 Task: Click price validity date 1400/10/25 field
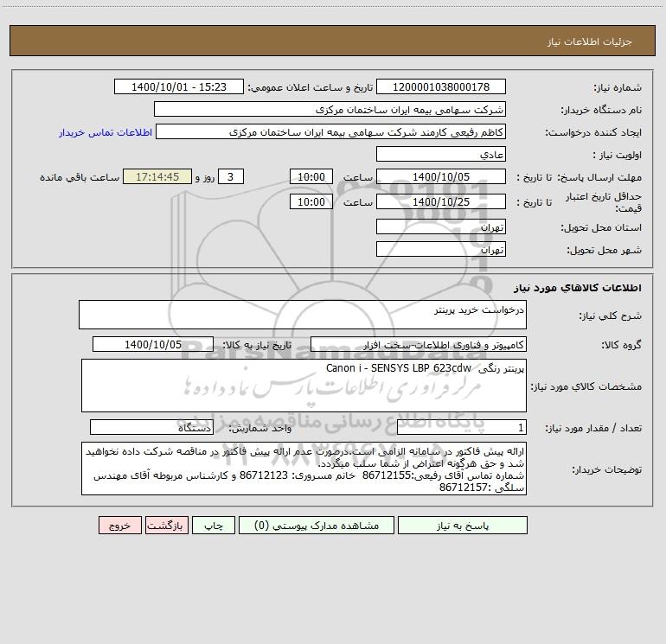[441, 201]
